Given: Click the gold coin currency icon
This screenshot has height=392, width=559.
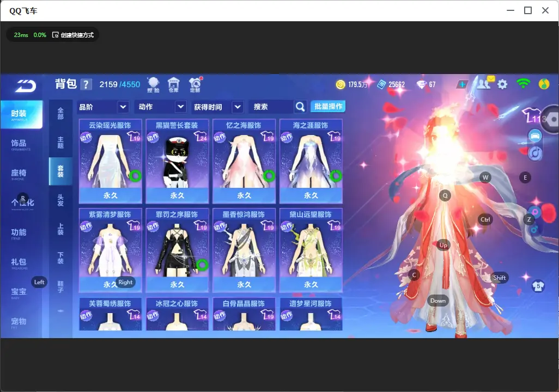Looking at the screenshot, I should click(341, 84).
